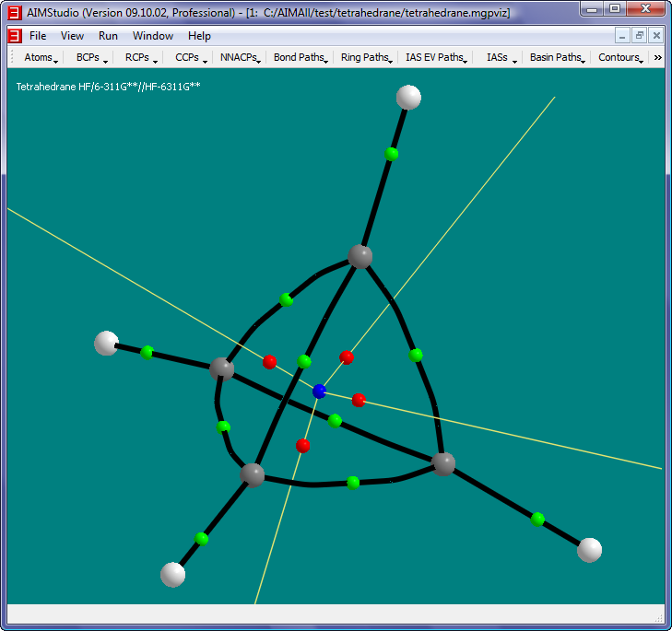Expand the Atoms toolbar dropdown
This screenshot has height=631, width=672.
pyautogui.click(x=41, y=57)
